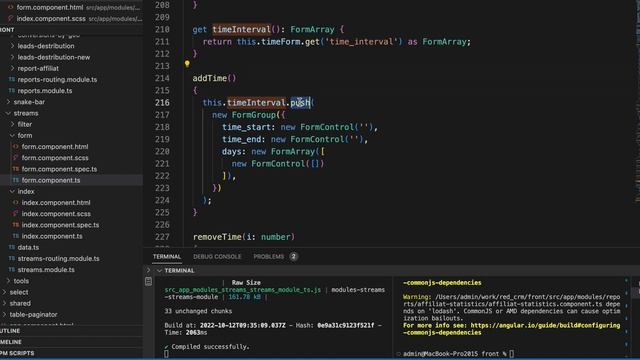Collapse the TERMINAL section header
This screenshot has width=640, height=360.
(179, 271)
